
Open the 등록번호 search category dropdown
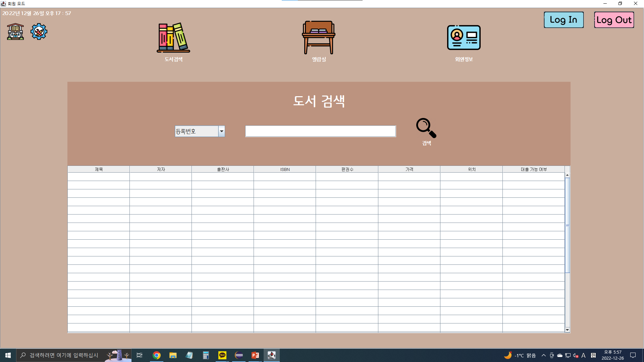click(x=222, y=131)
